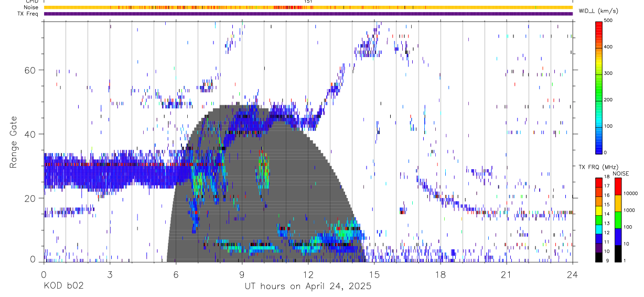Click the 'UT hours on April 24, 2025' axis title
The image size is (644, 297).
[308, 286]
